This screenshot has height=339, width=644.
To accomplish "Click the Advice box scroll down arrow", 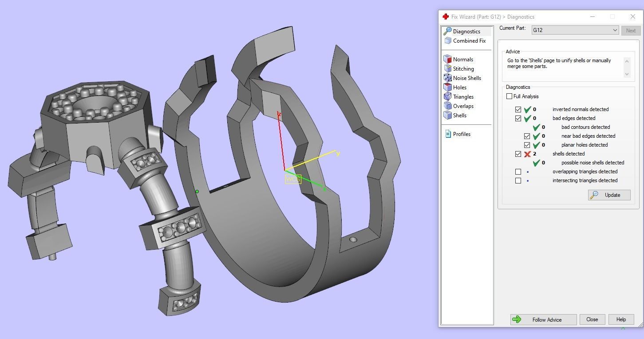I will (627, 74).
